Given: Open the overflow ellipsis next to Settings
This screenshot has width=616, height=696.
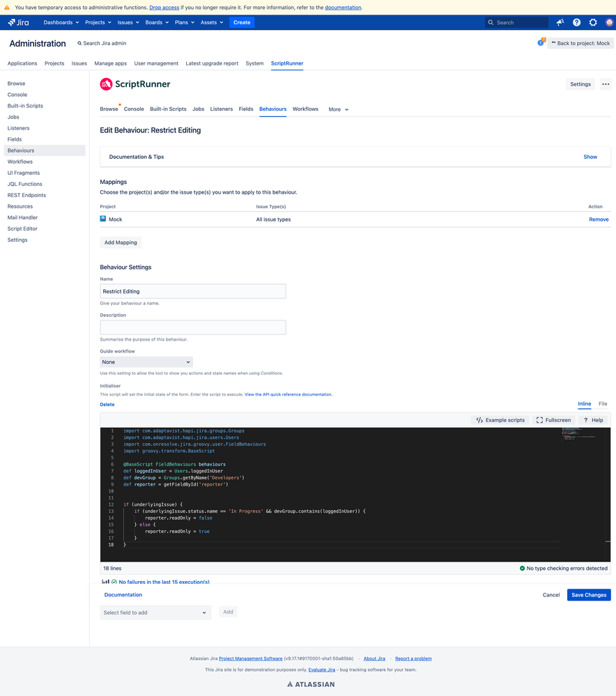Looking at the screenshot, I should (606, 84).
